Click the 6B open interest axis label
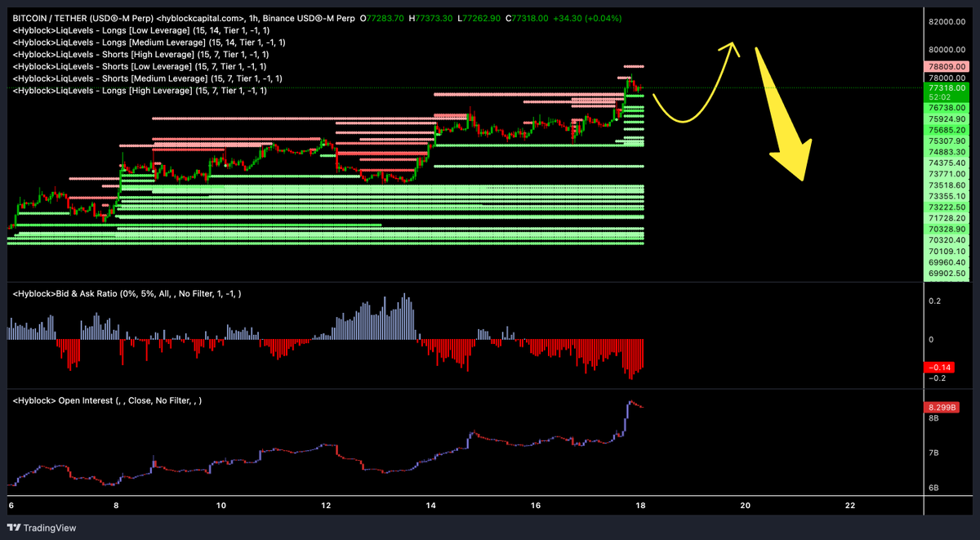980x540 pixels. pos(933,489)
